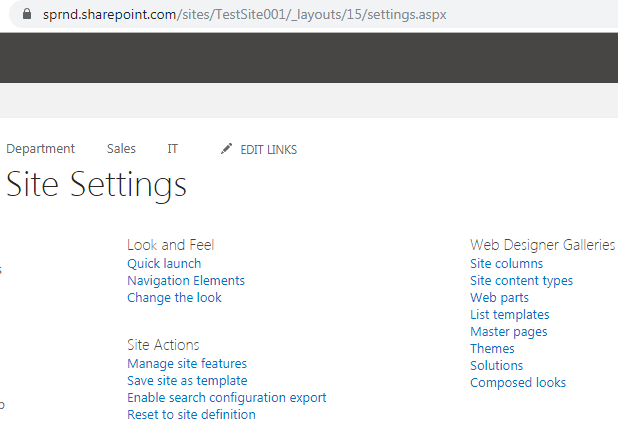Open the Quick launch settings link

[164, 263]
